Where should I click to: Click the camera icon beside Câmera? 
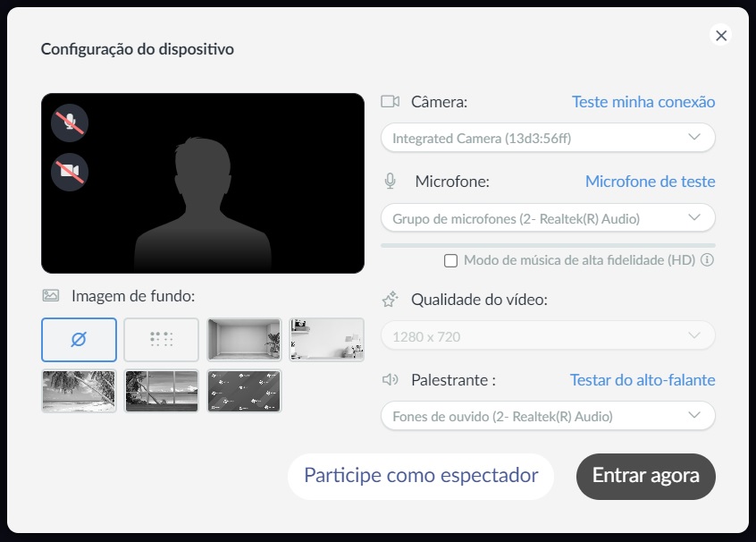point(390,101)
